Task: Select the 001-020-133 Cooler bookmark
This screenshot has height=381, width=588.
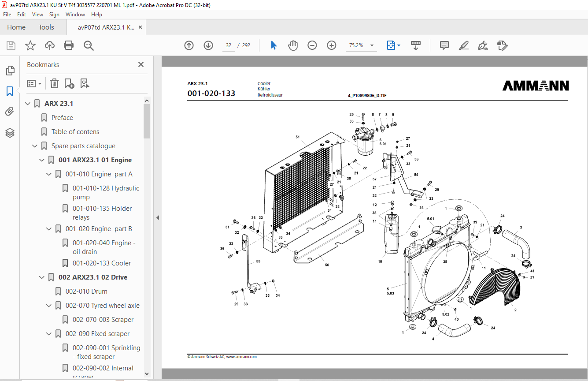Action: pos(102,263)
